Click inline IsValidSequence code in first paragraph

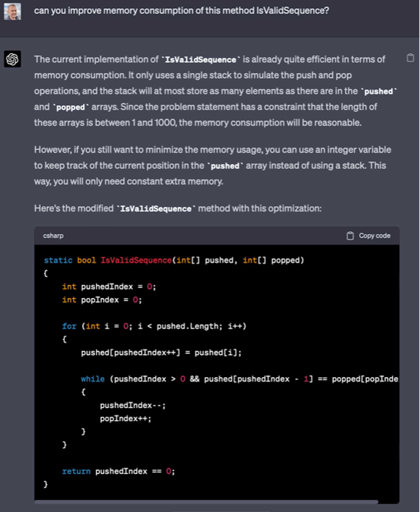(x=201, y=60)
